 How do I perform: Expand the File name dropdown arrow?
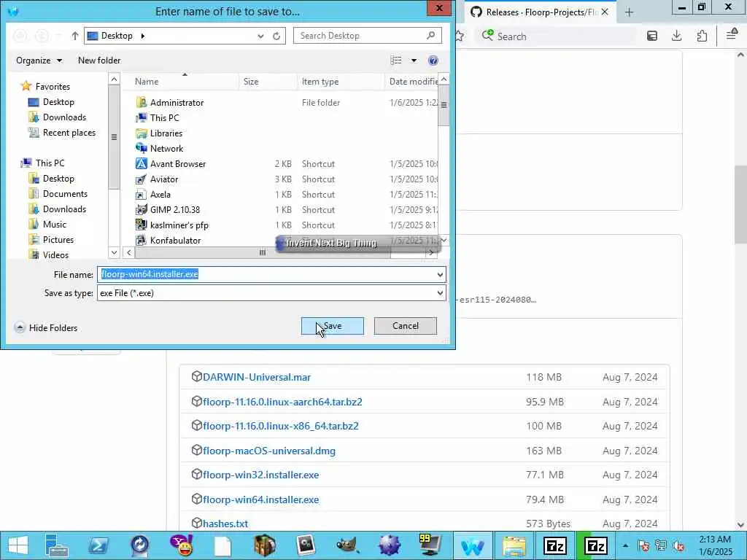coord(440,275)
